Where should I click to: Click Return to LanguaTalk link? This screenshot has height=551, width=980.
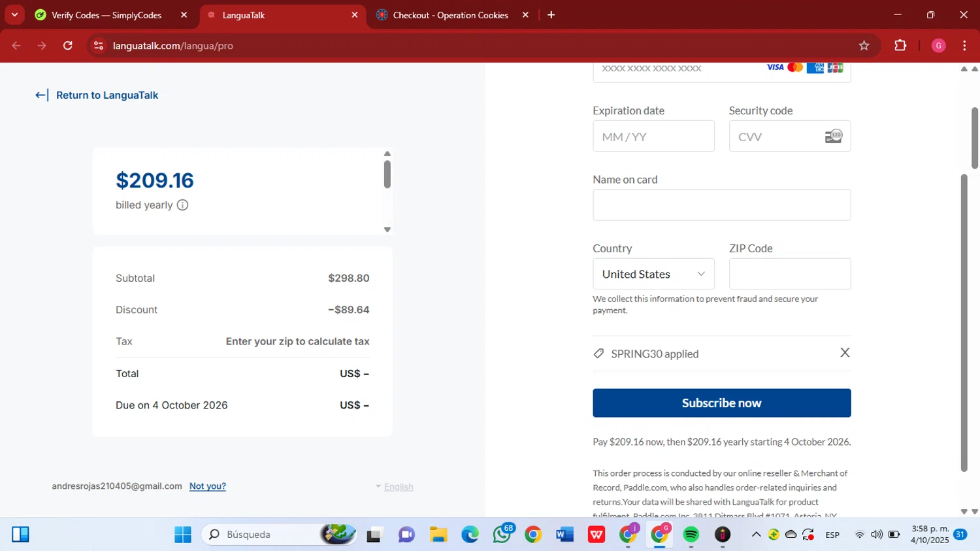(x=97, y=95)
